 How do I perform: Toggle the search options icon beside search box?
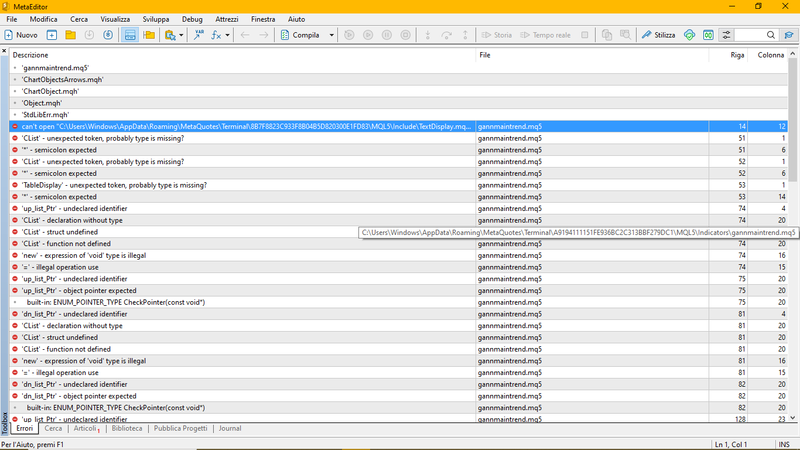[x=727, y=35]
